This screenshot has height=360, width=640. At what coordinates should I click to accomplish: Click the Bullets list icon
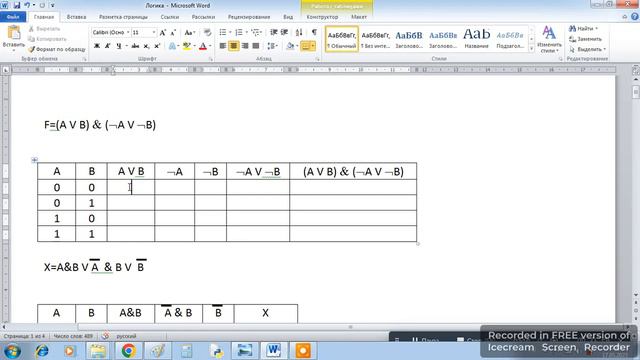tap(223, 32)
